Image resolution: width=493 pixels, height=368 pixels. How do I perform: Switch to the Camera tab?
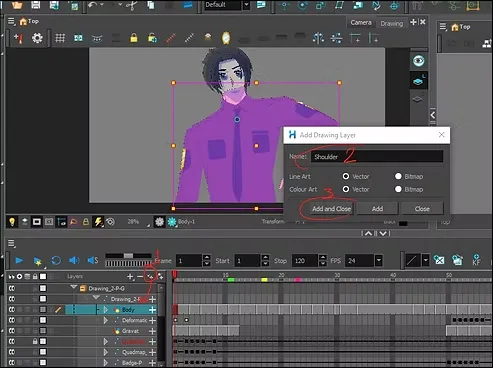pyautogui.click(x=361, y=23)
